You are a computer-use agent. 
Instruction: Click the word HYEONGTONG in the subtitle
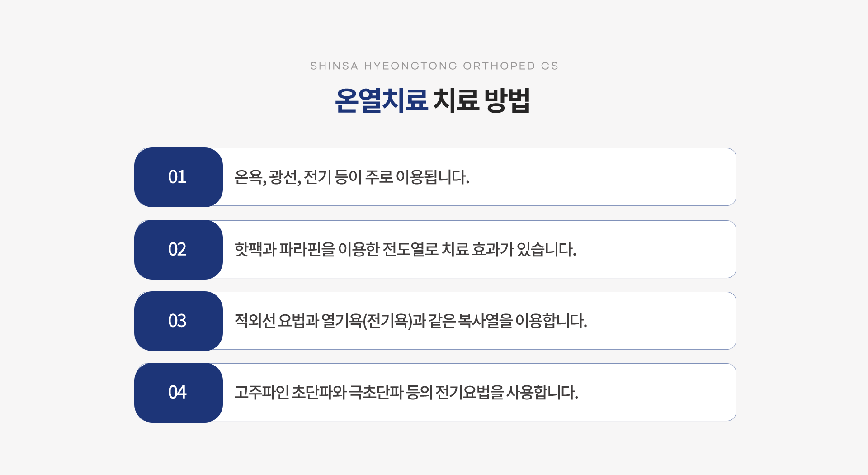pos(410,66)
